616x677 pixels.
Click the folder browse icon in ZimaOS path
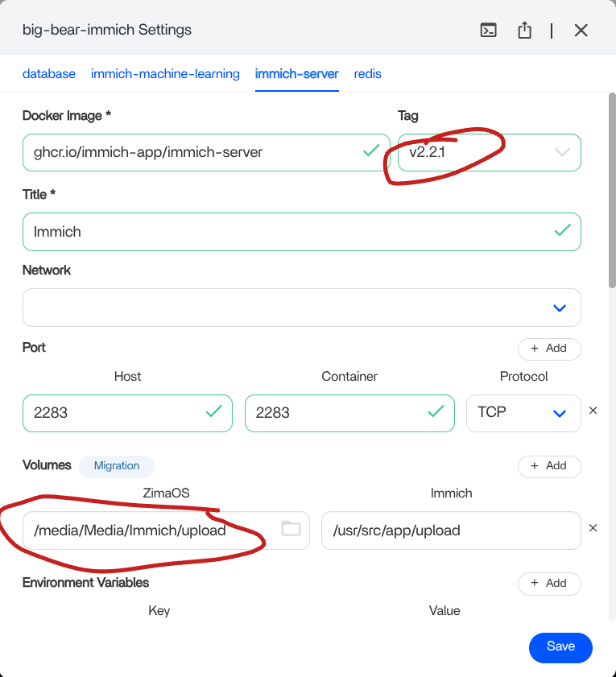click(x=291, y=529)
